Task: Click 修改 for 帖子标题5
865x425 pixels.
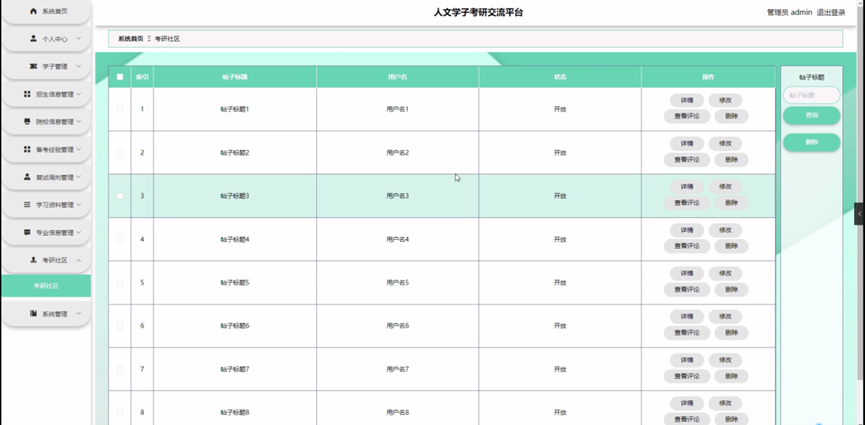Action: pyautogui.click(x=725, y=273)
